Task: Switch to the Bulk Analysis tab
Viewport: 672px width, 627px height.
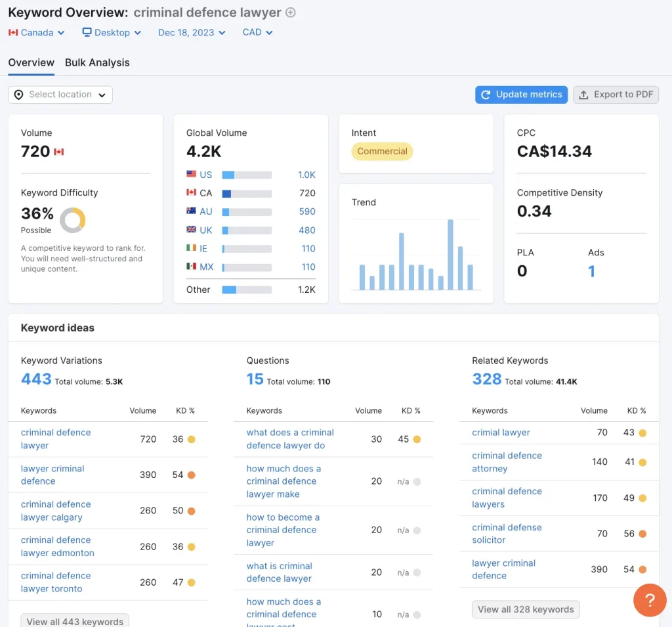Action: tap(97, 62)
